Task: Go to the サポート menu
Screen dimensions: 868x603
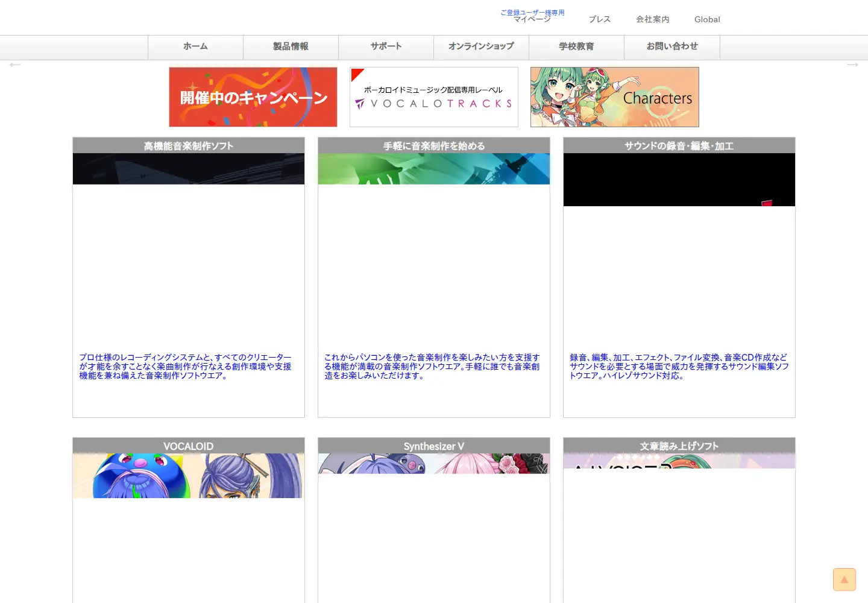Action: [386, 47]
